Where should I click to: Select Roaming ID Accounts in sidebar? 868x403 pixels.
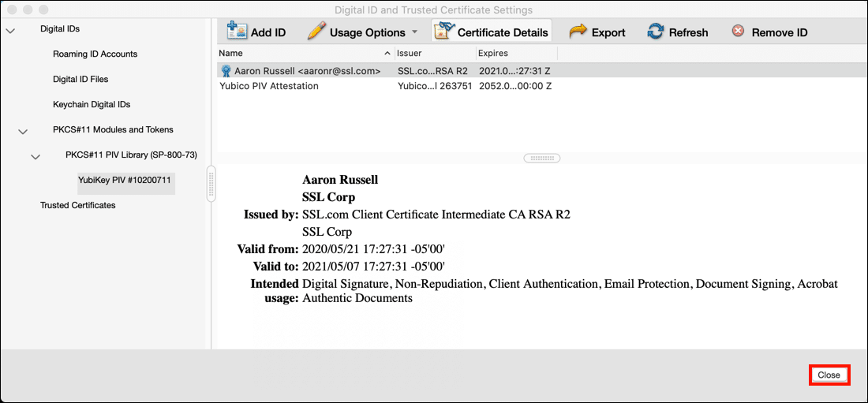click(x=95, y=54)
